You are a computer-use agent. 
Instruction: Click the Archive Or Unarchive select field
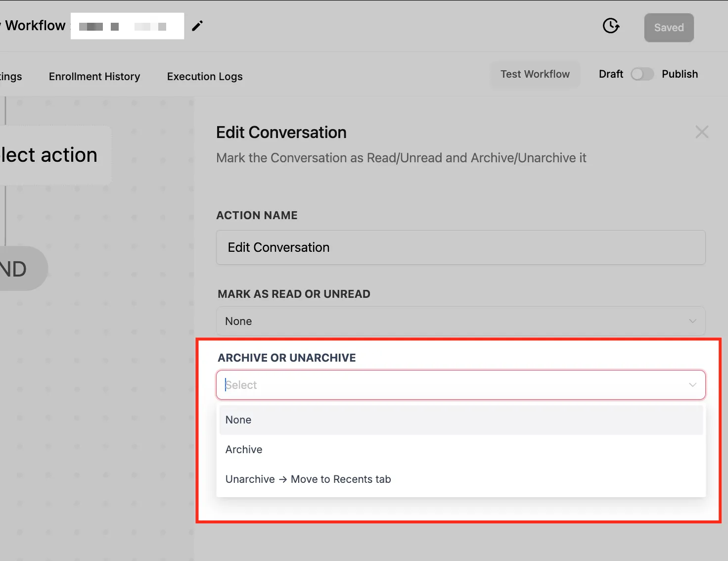pyautogui.click(x=460, y=385)
